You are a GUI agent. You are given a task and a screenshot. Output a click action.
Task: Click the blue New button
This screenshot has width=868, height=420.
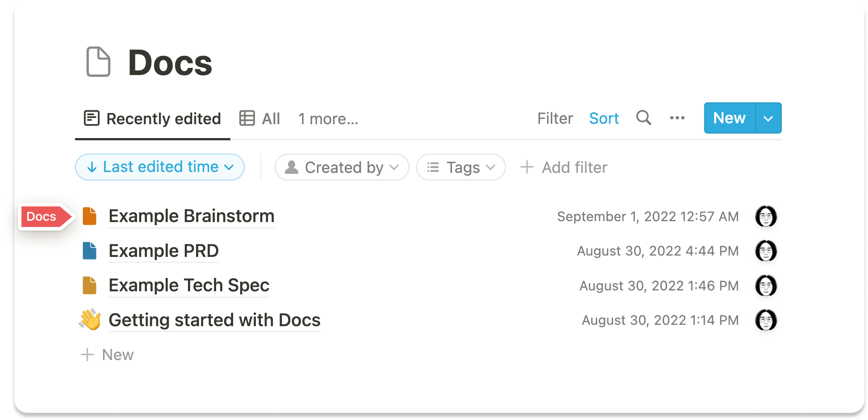click(x=729, y=118)
